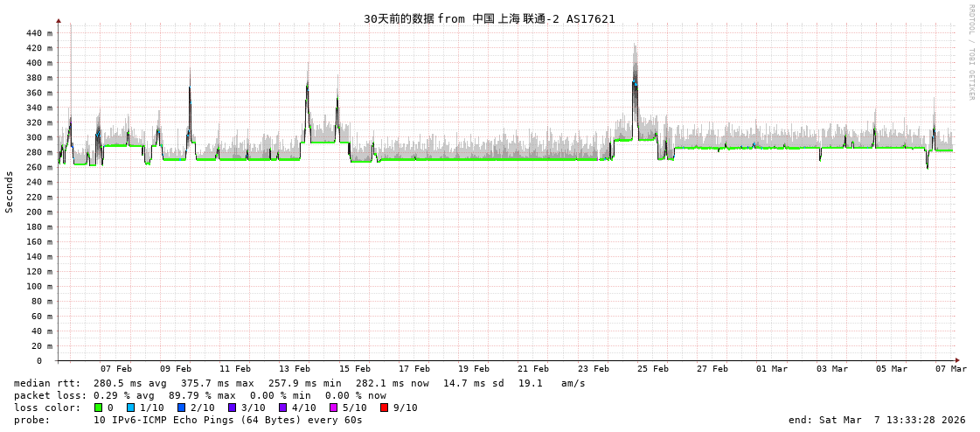
Task: Click the 280 m y-axis tick label
Action: [38, 152]
